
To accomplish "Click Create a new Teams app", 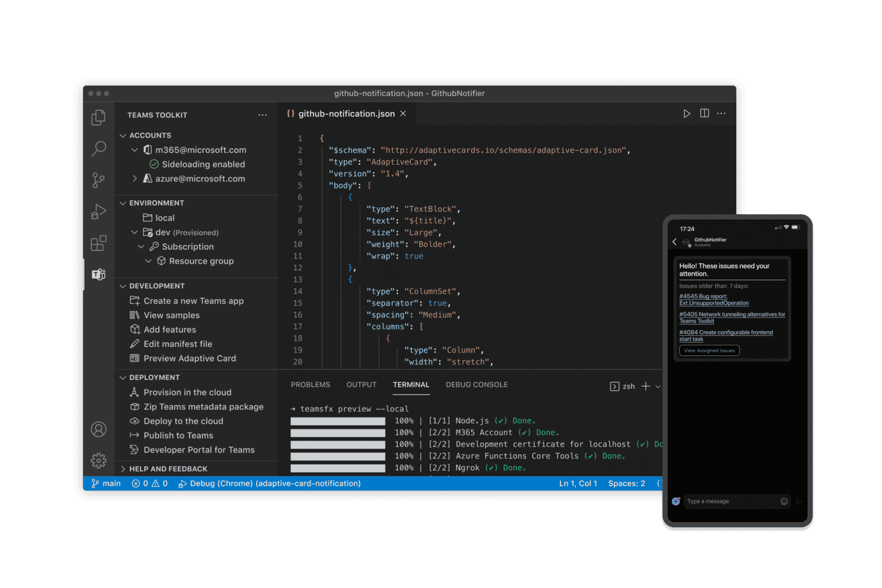I will (187, 301).
